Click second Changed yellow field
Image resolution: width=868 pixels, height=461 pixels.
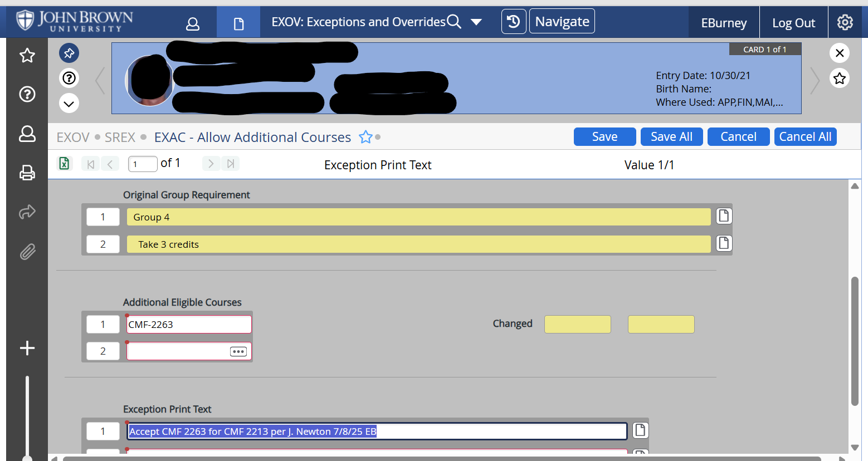[661, 324]
